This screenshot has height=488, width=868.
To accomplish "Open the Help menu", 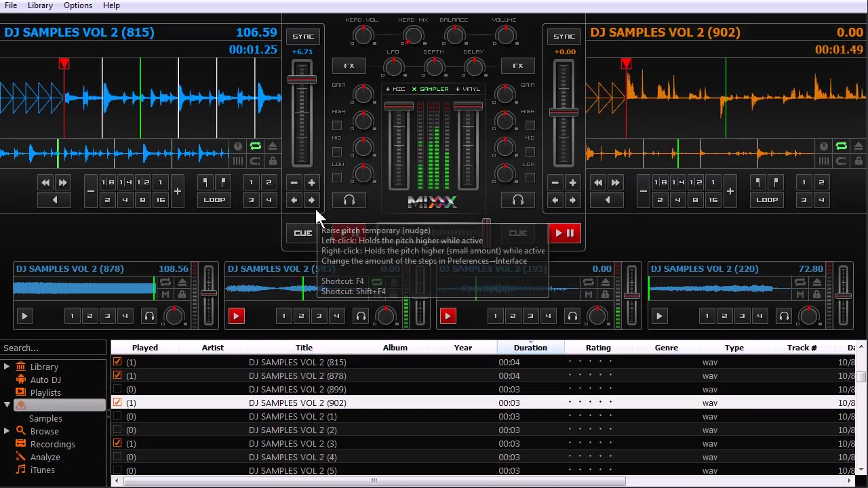I will pos(111,5).
